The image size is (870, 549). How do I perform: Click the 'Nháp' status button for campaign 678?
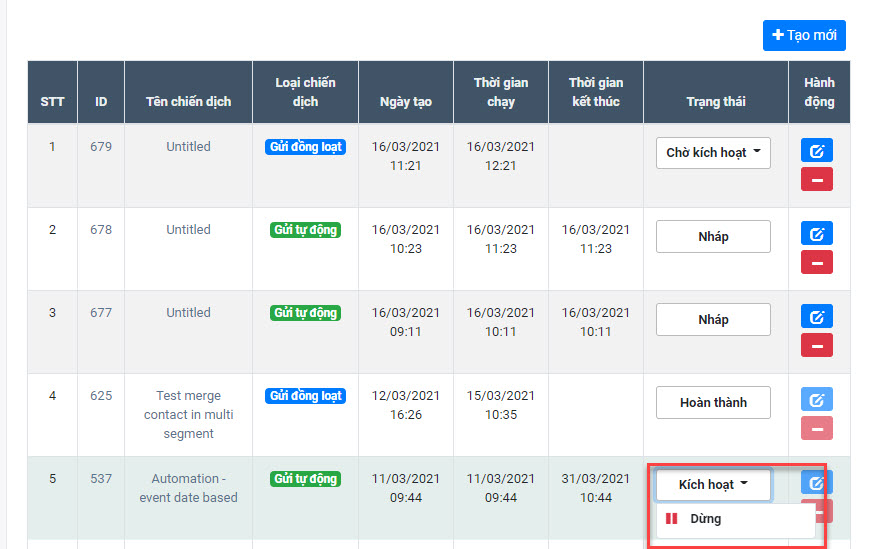click(x=713, y=237)
